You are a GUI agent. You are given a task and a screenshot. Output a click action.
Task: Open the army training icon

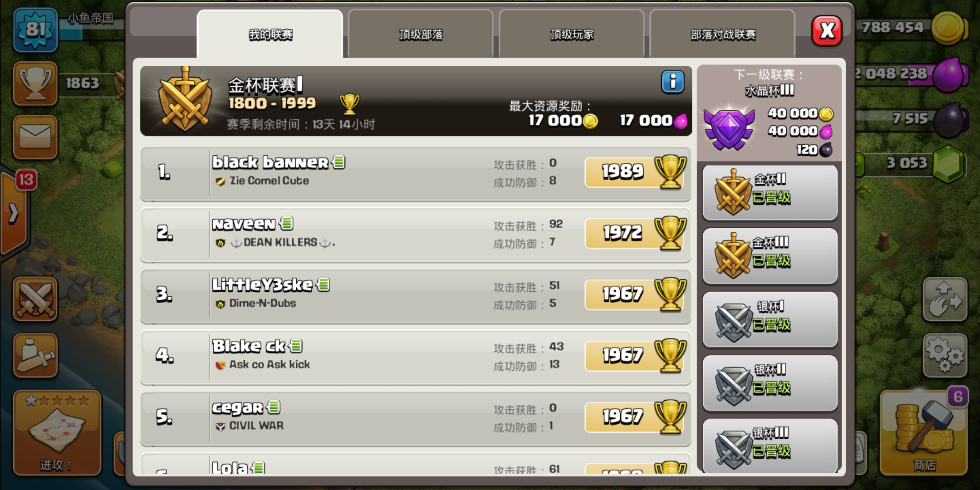tap(35, 356)
